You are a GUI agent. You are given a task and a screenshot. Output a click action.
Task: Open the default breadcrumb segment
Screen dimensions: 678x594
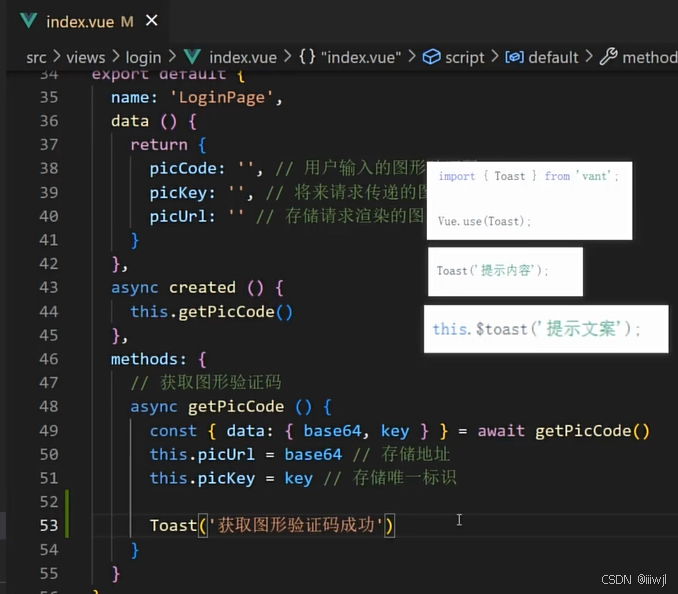[x=553, y=57]
